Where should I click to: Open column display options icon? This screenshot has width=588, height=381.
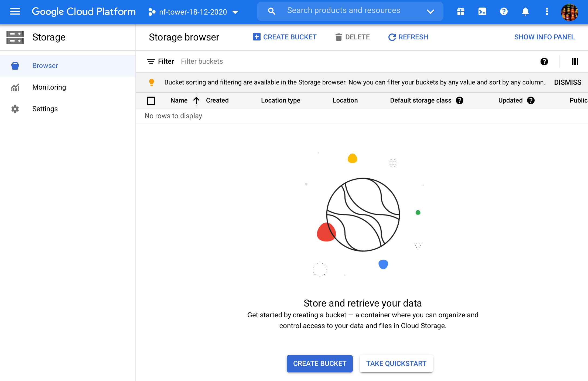coord(575,62)
